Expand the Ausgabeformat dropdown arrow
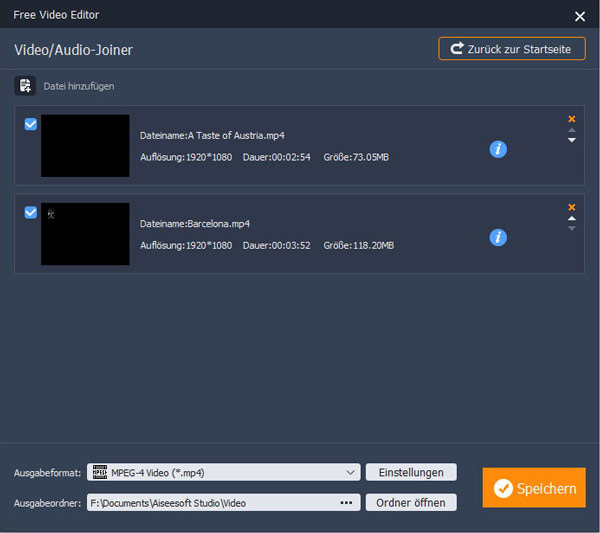The width and height of the screenshot is (600, 533). [351, 472]
